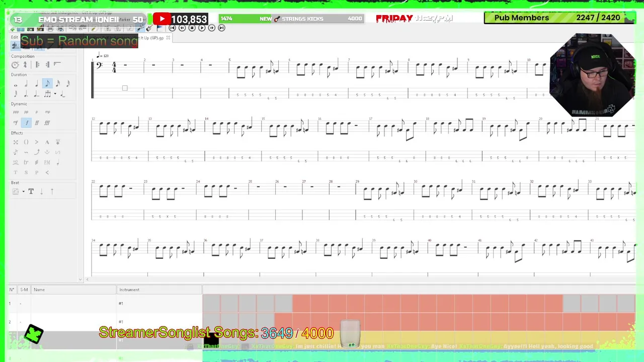
Task: Select the quarter note duration
Action: pos(37,83)
